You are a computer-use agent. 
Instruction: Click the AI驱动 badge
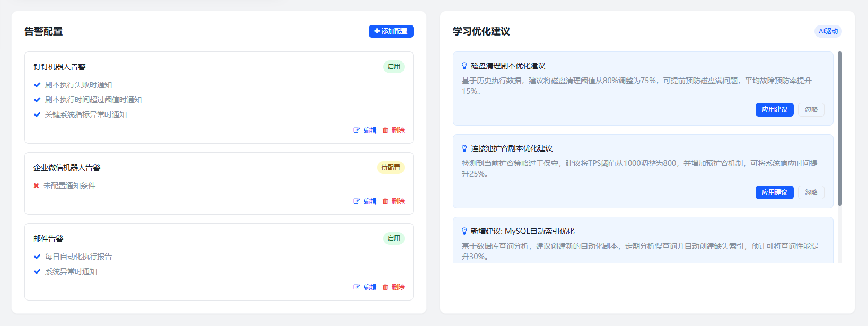coord(828,31)
